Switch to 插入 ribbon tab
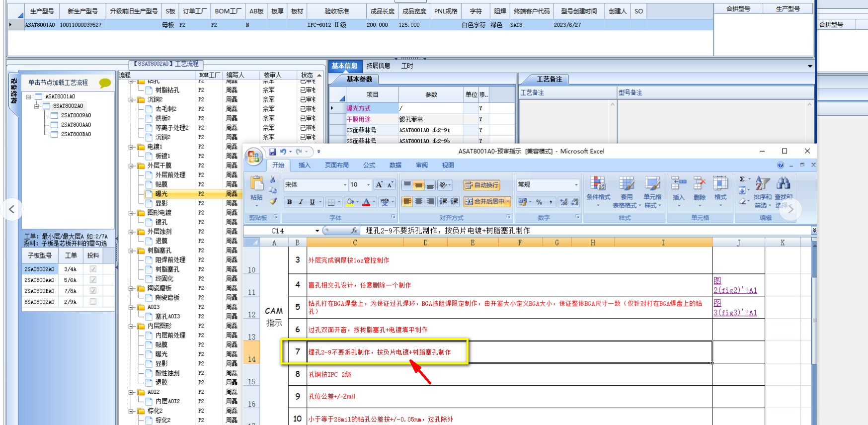This screenshot has width=868, height=425. (x=304, y=165)
